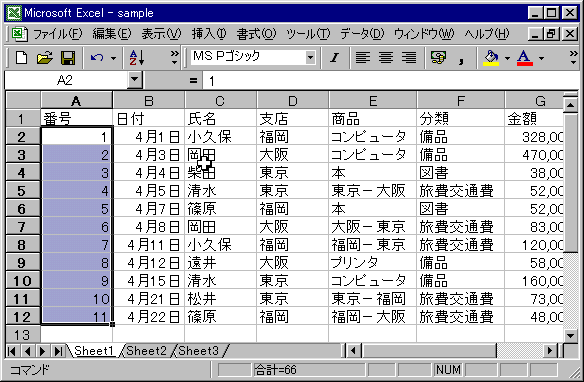Click the Open folder icon
This screenshot has height=382, width=584.
coord(45,58)
